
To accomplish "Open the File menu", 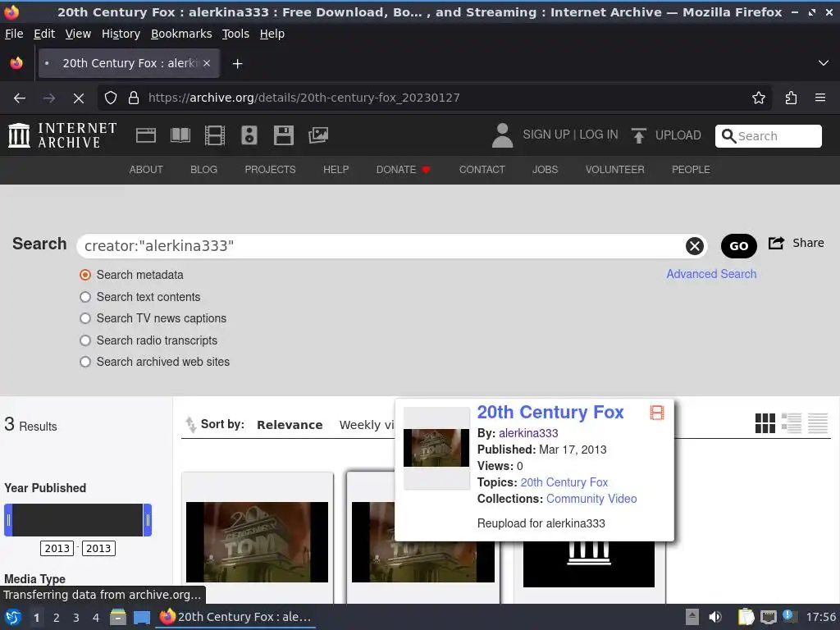I will (x=14, y=34).
